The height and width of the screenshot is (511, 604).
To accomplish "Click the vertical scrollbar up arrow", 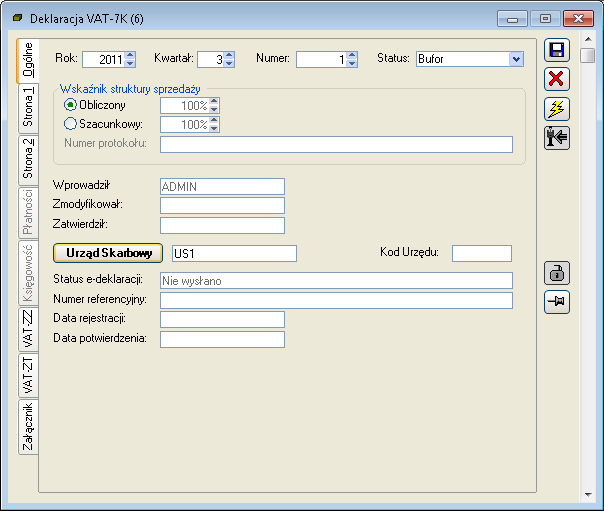I will click(588, 39).
